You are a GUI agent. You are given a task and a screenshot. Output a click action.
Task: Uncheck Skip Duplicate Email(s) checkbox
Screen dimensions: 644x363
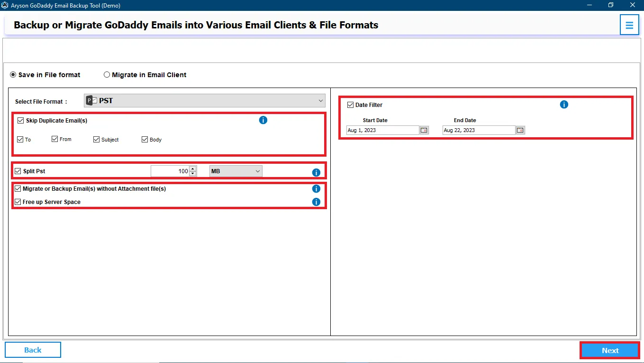point(21,121)
